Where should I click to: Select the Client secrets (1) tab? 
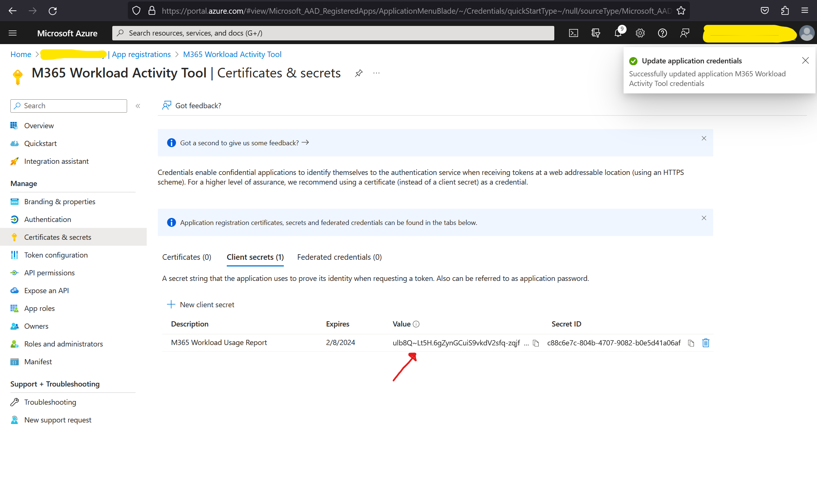255,257
